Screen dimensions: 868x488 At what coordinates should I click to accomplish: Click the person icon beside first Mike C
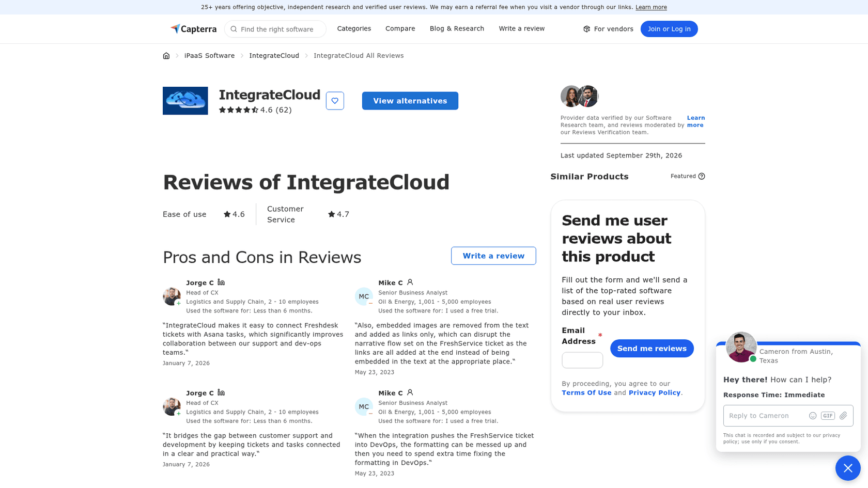click(x=410, y=282)
